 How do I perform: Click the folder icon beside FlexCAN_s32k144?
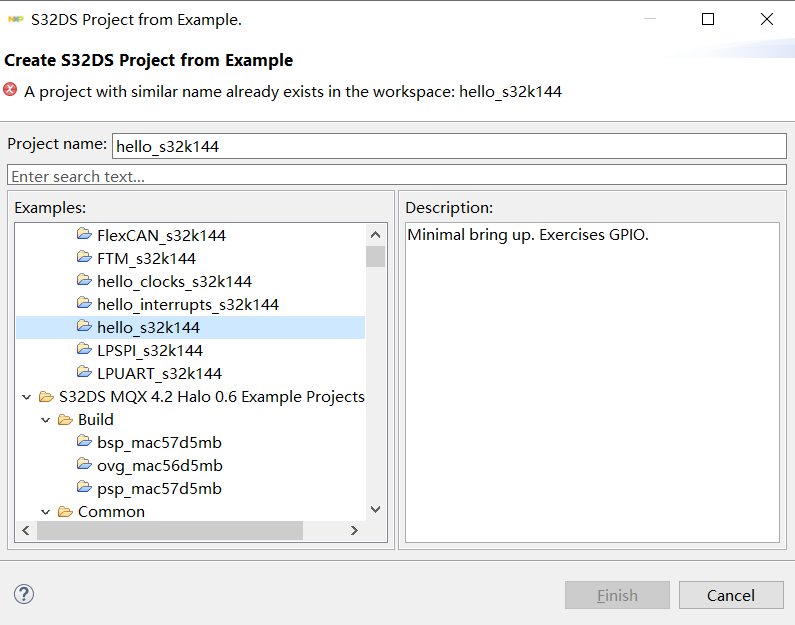point(84,236)
